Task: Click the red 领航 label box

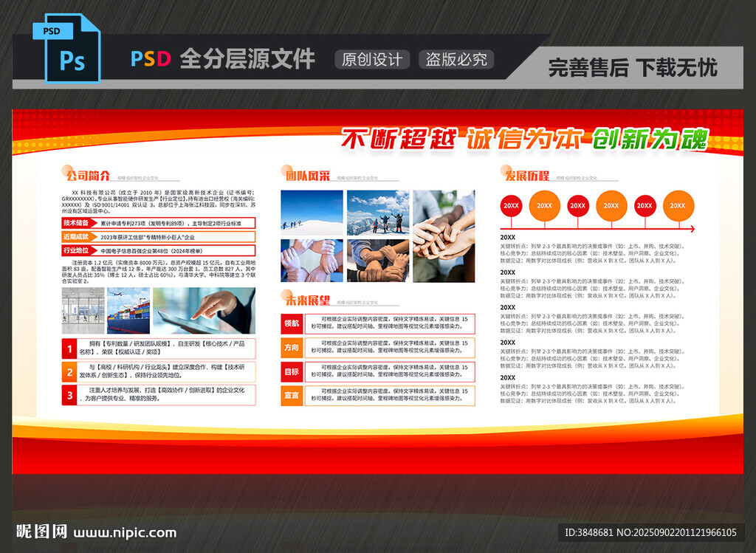Action: pos(292,323)
